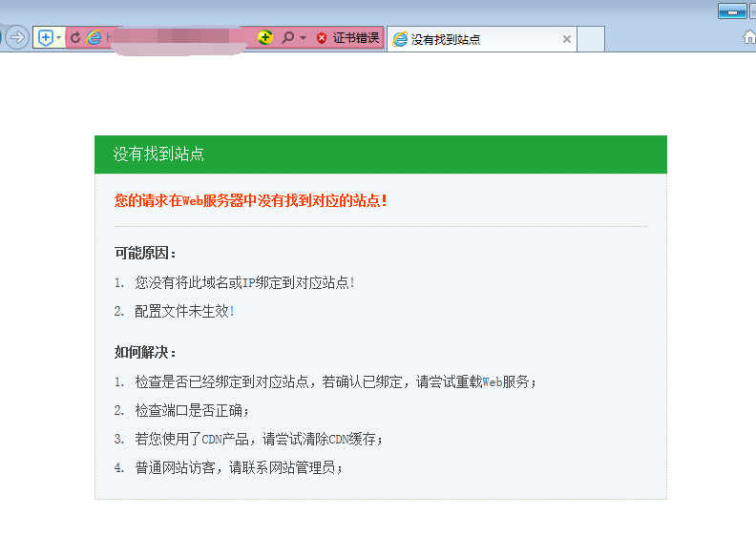Expand the search dropdown arrow in the address bar

[x=303, y=37]
